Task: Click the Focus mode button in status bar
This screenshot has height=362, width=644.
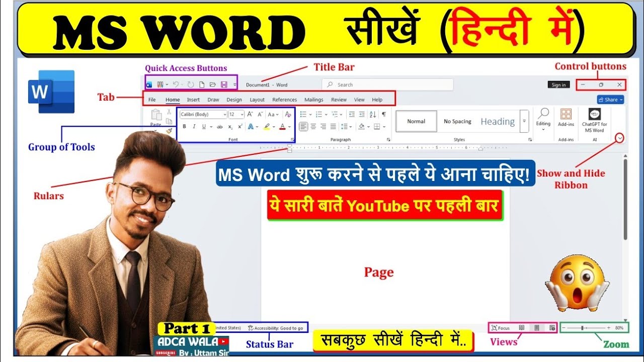Action: click(x=501, y=328)
